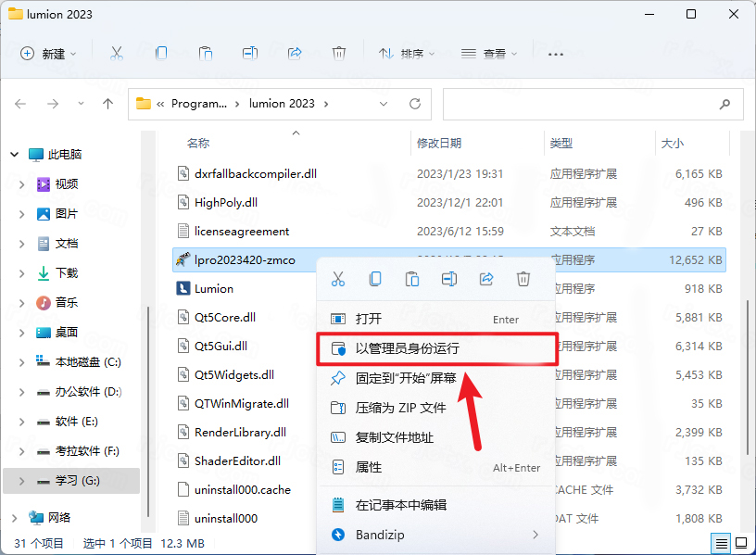The width and height of the screenshot is (756, 555).
Task: Open the Bandizip context menu entry
Action: coord(435,535)
